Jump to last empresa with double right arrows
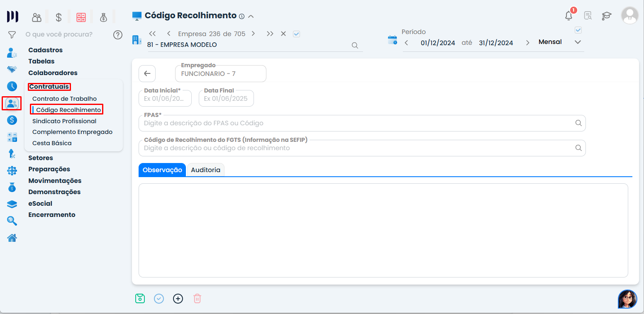This screenshot has width=644, height=314. [270, 34]
